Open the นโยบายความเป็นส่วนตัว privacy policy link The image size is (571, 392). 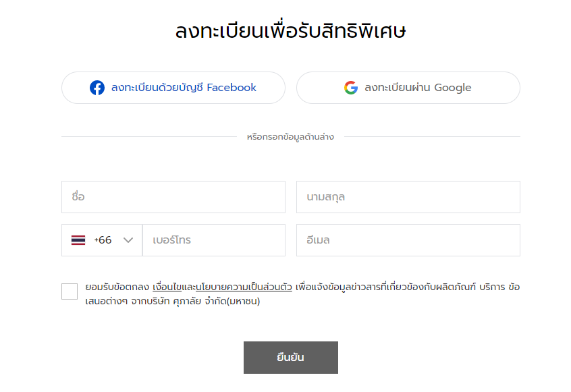click(x=244, y=287)
